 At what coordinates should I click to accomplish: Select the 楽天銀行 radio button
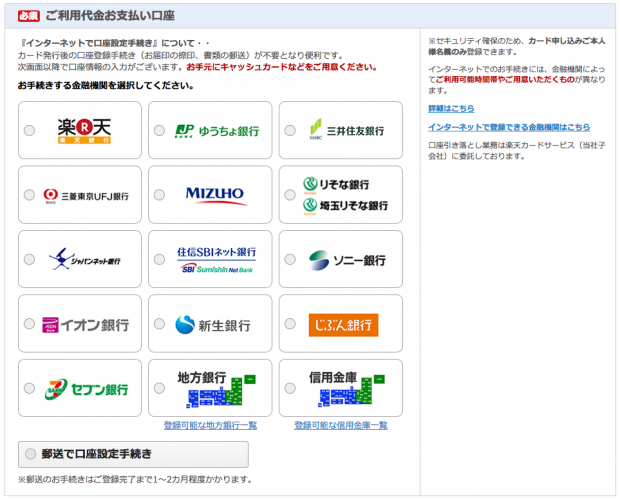pos(29,130)
